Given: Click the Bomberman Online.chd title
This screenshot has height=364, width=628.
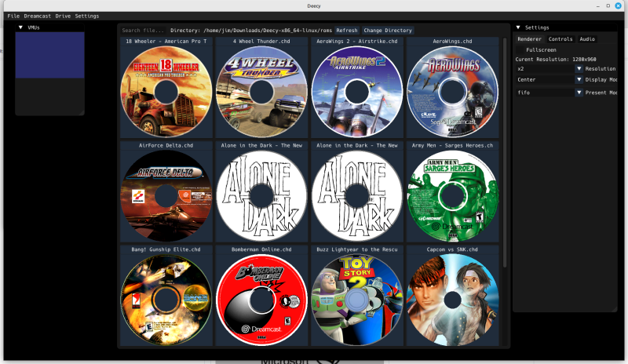Looking at the screenshot, I should pos(261,249).
